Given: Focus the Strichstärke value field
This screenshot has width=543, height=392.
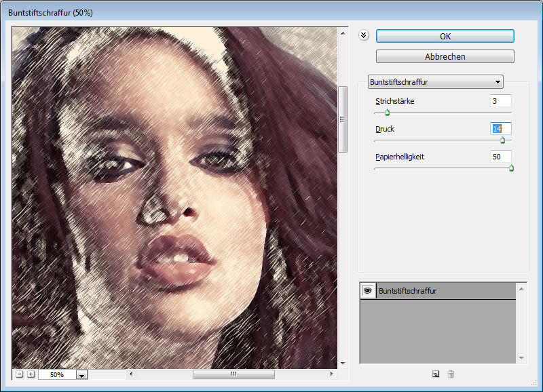Looking at the screenshot, I should click(501, 101).
